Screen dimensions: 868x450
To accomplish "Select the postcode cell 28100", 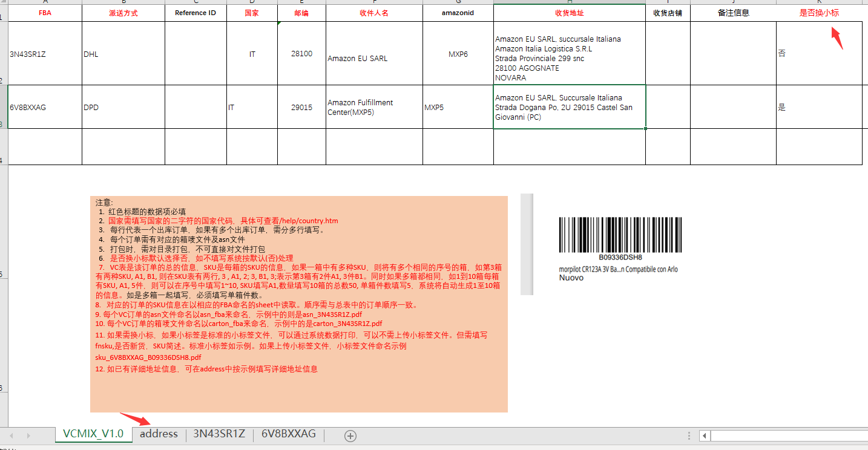I will 301,53.
